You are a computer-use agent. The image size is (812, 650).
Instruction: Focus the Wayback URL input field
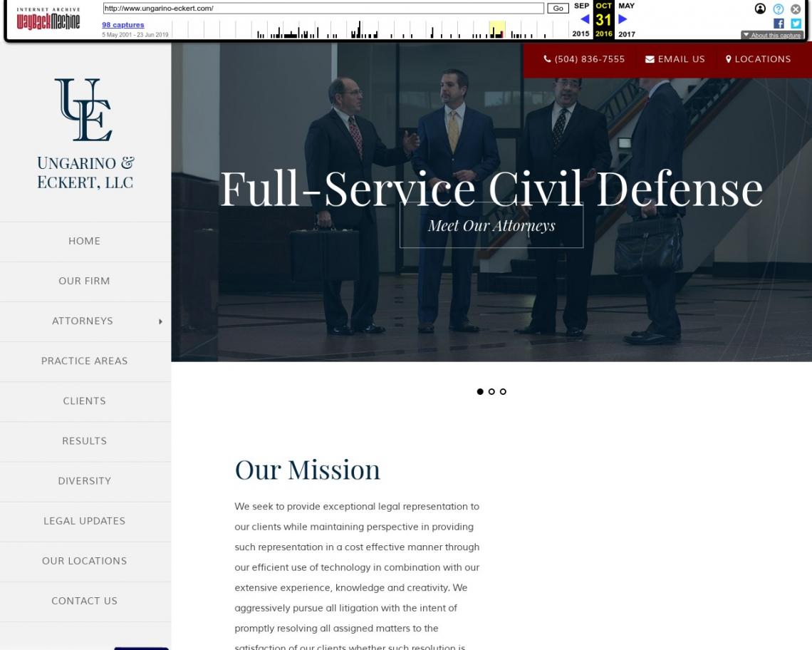(323, 9)
